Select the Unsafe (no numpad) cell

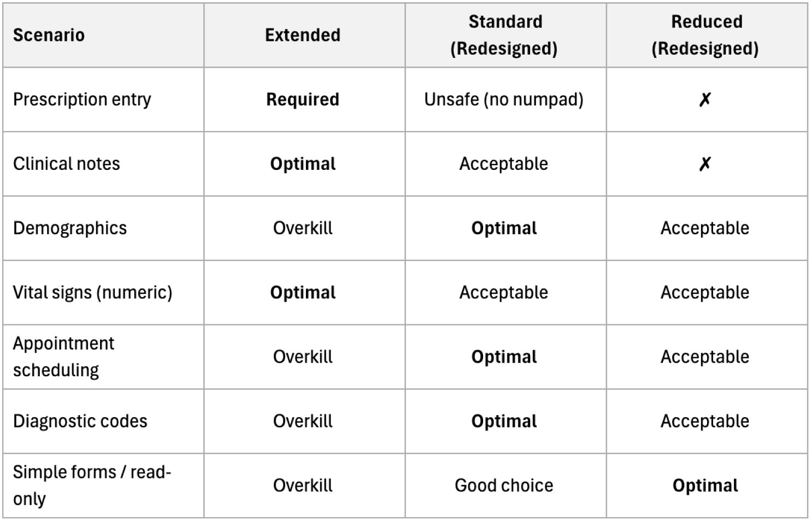(504, 100)
